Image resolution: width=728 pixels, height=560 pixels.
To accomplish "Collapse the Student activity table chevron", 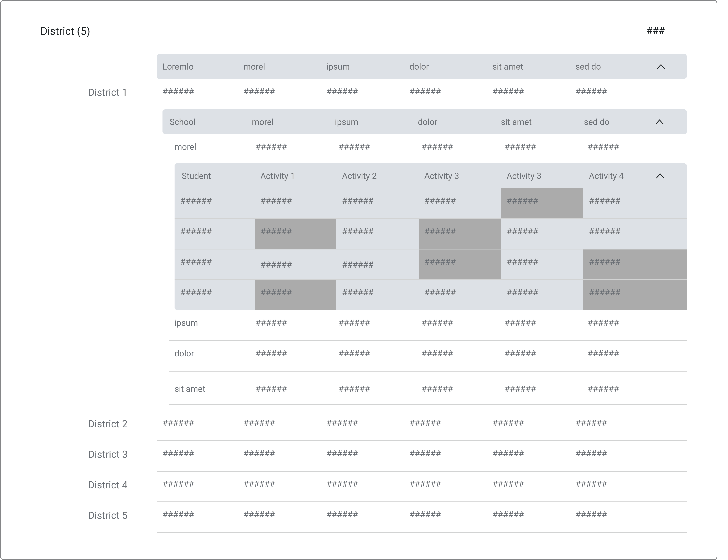I will coord(660,176).
